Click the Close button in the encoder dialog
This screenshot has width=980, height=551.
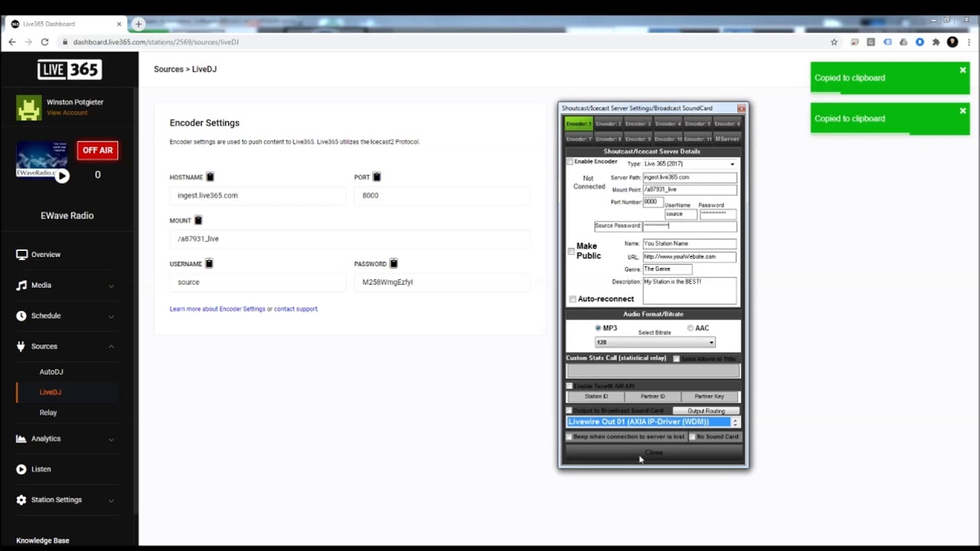point(654,453)
